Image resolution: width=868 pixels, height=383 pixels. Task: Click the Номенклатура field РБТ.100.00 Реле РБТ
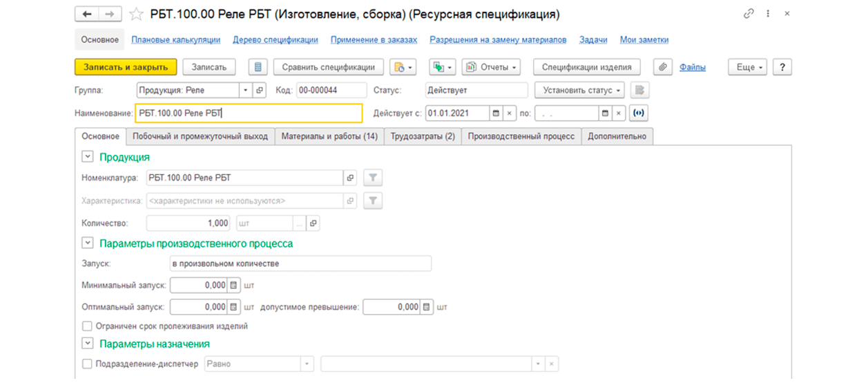click(x=245, y=178)
